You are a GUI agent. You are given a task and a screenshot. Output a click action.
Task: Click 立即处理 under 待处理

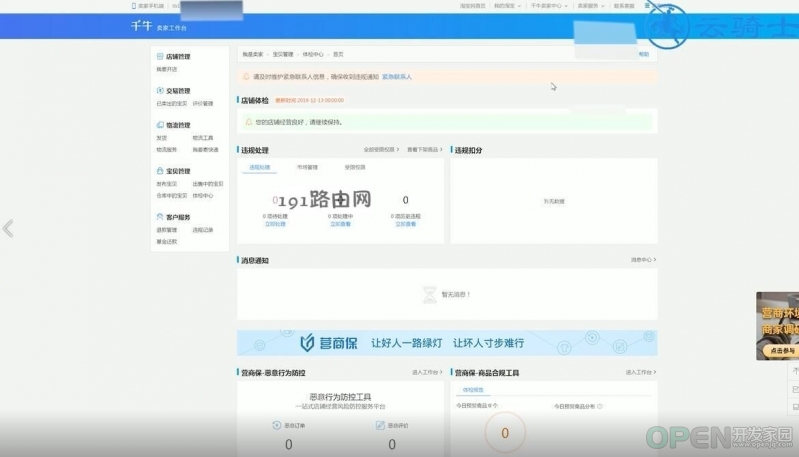[x=275, y=224]
